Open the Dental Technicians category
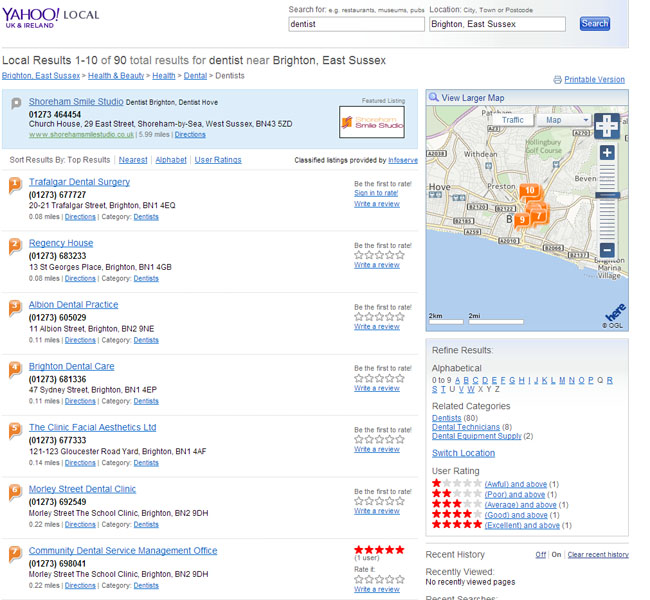 [466, 427]
